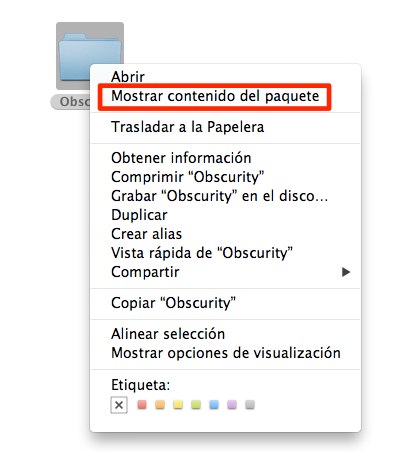
Task: Apply the red label color
Action: [142, 405]
